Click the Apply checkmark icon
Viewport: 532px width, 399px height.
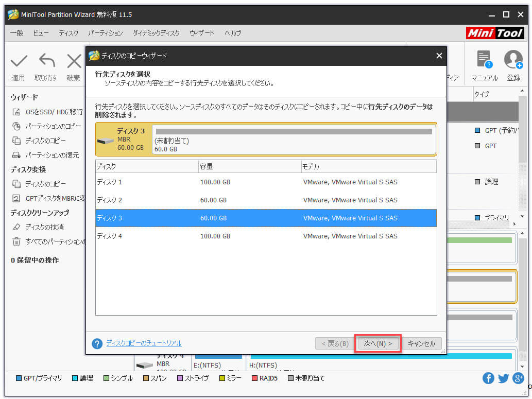(19, 61)
